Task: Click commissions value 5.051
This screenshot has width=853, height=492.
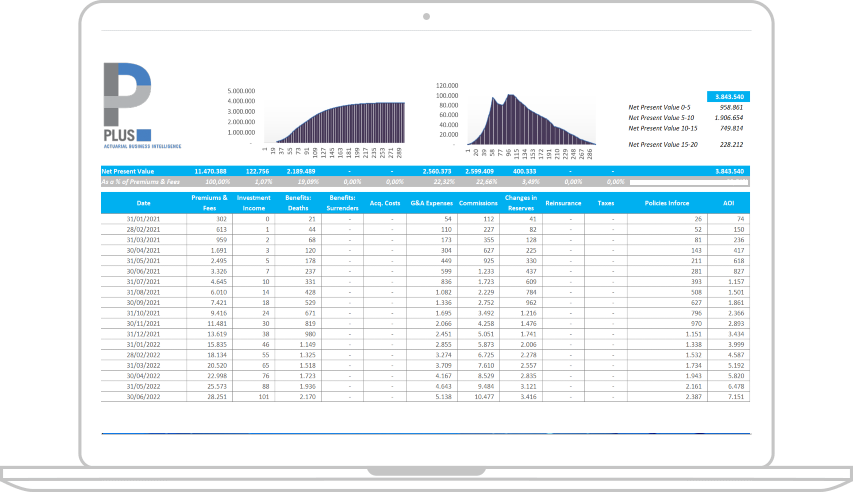Action: (486, 334)
